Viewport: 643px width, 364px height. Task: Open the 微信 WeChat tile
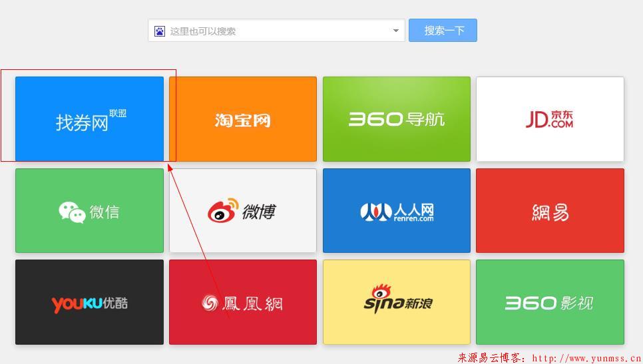pos(89,211)
